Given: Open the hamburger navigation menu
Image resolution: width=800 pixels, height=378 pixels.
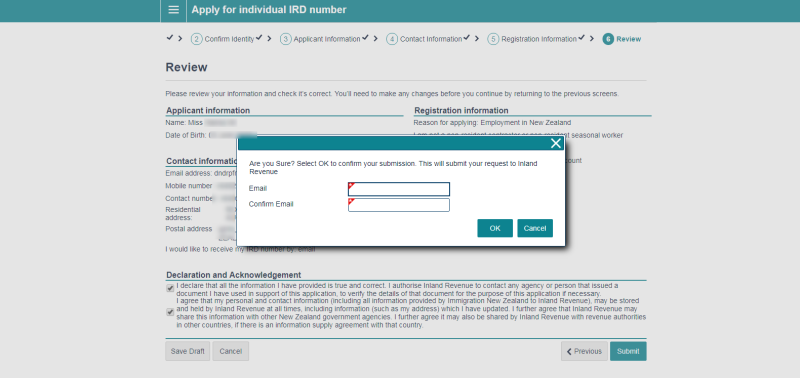Looking at the screenshot, I should (x=173, y=10).
